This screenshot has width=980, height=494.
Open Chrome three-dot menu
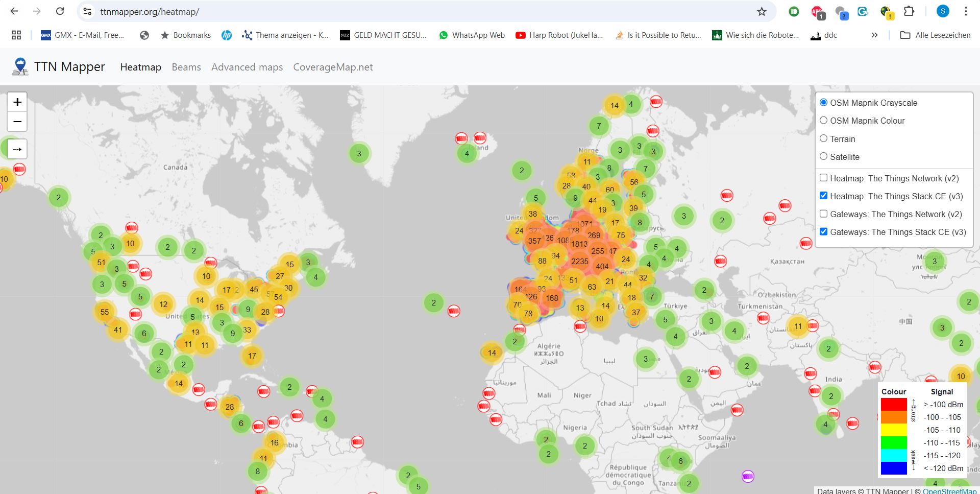click(x=966, y=11)
